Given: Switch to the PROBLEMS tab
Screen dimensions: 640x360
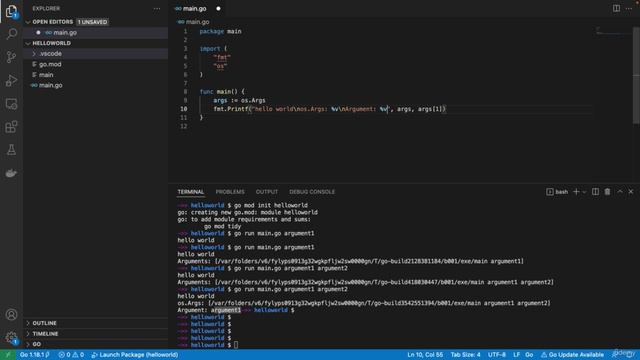Looking at the screenshot, I should pos(230,192).
